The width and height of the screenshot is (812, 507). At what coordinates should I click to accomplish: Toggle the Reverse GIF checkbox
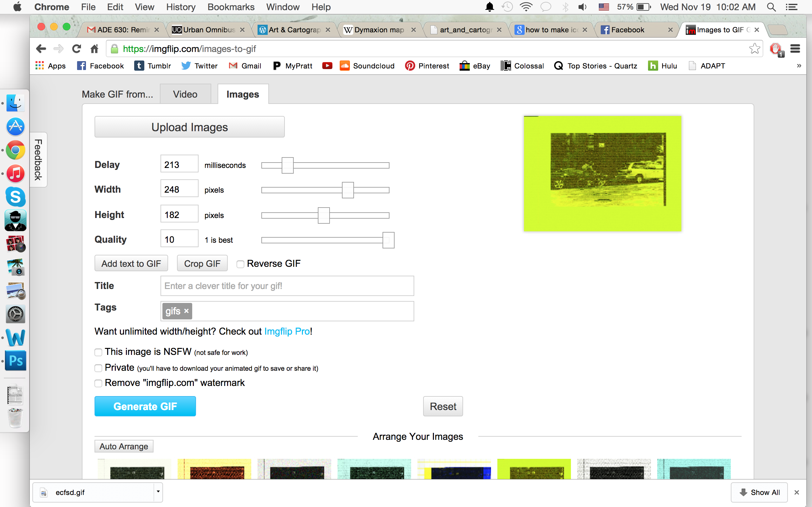pyautogui.click(x=239, y=264)
